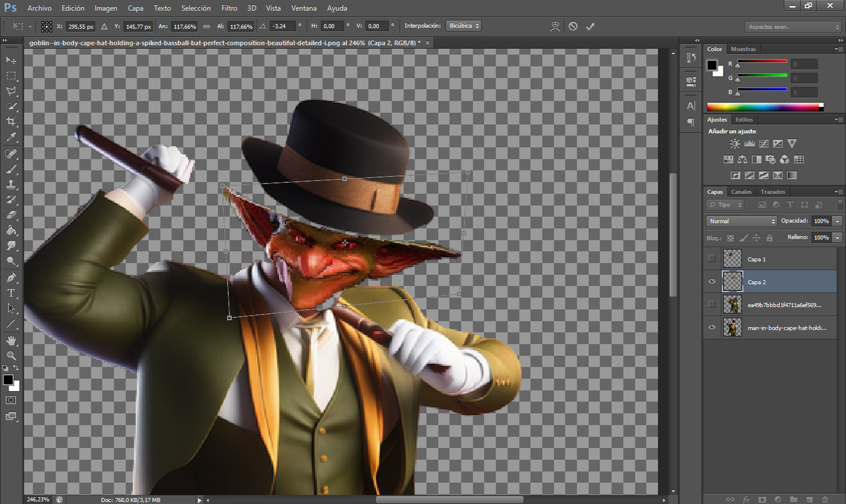Add a Brightness/Contrast adjustment
Viewport: 846px width, 504px height.
click(x=735, y=143)
